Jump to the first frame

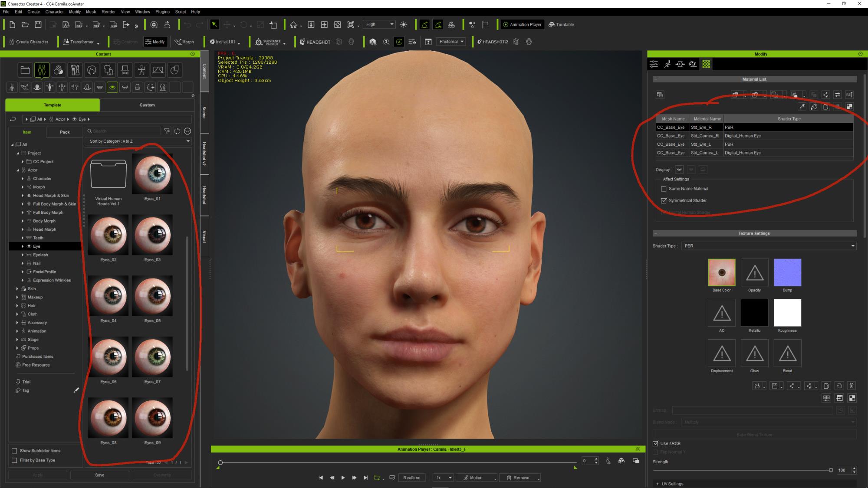click(x=321, y=478)
